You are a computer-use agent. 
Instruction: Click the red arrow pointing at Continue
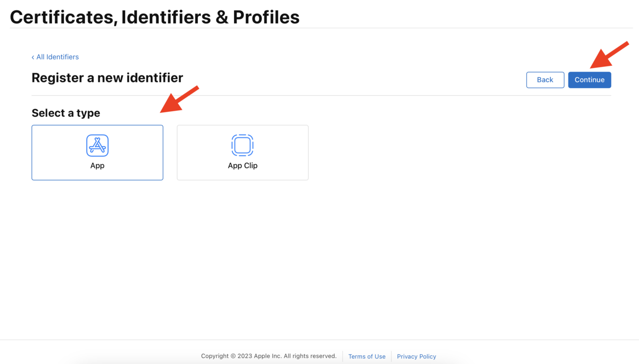point(610,55)
